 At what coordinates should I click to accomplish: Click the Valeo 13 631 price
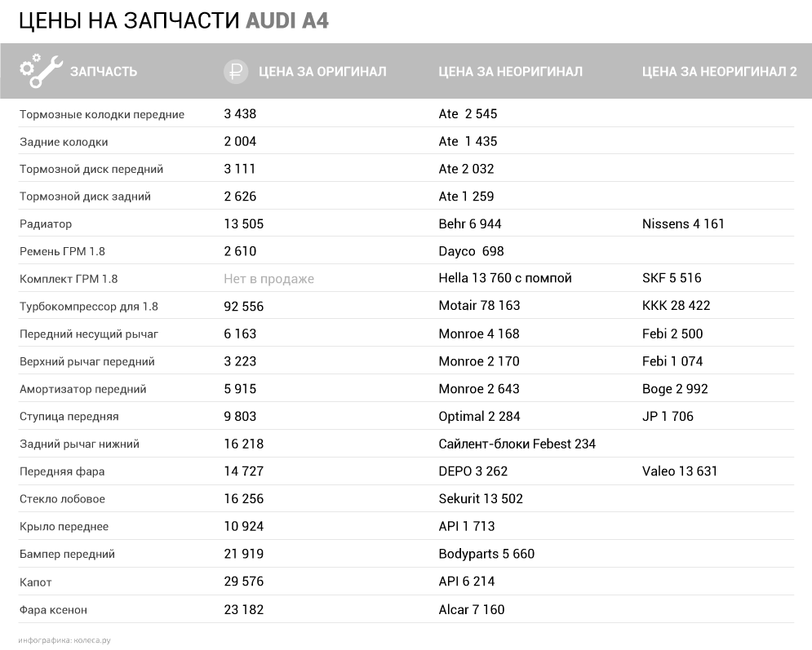point(679,471)
